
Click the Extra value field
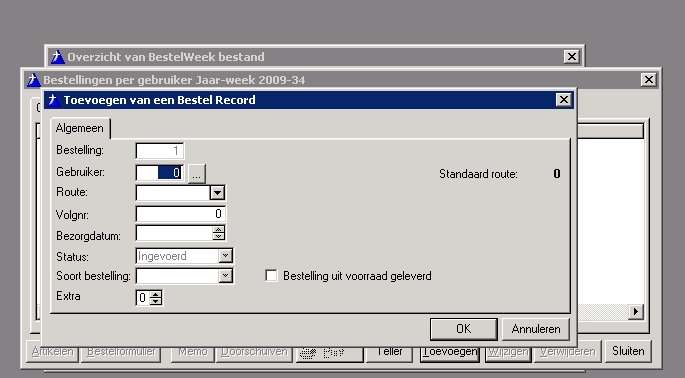(x=143, y=298)
